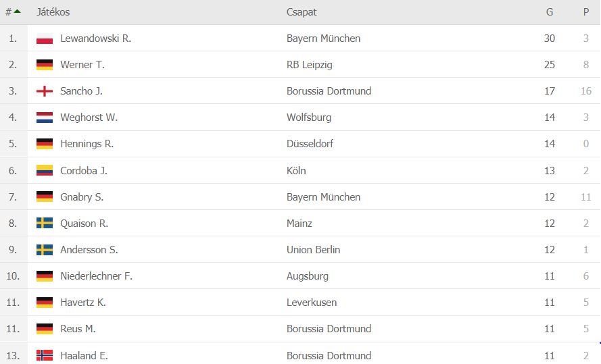Click the Sweden flag next to Quaison R.

pos(45,223)
